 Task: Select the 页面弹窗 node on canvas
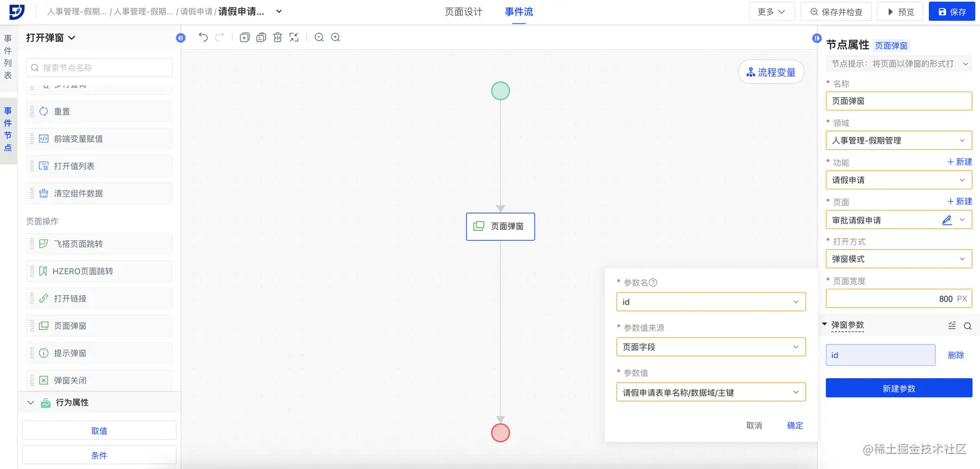click(500, 226)
